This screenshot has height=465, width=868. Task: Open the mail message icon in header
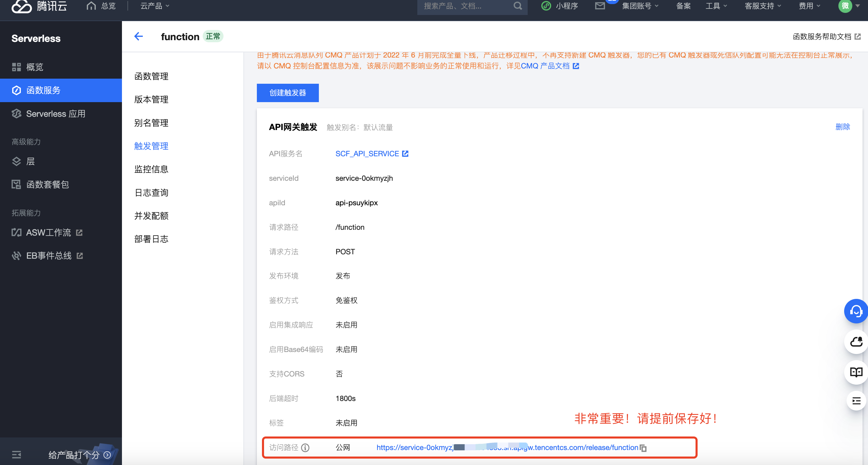coord(600,6)
